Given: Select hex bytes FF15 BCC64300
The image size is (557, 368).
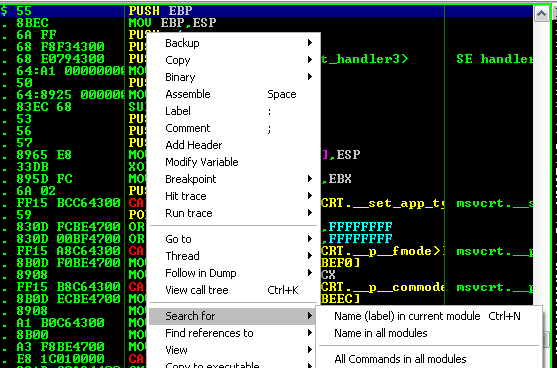Looking at the screenshot, I should [x=69, y=202].
